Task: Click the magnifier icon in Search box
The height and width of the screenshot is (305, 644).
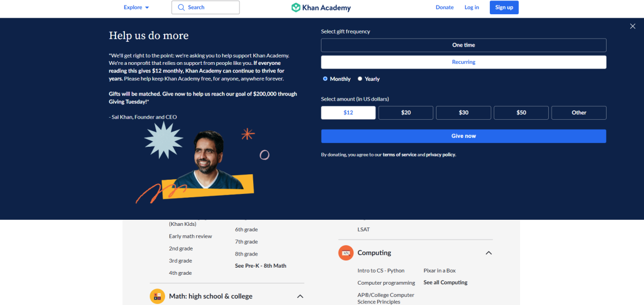Action: pyautogui.click(x=181, y=7)
